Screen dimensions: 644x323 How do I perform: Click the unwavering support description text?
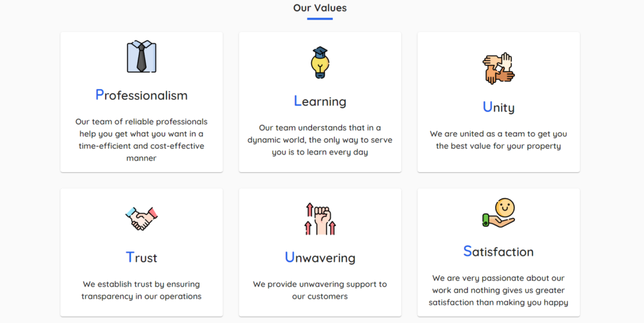tap(320, 290)
